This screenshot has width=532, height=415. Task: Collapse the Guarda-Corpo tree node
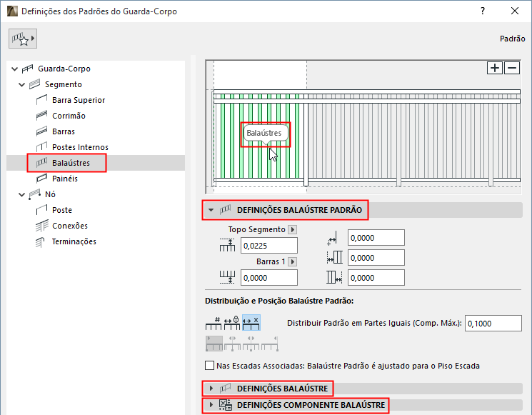(x=14, y=69)
